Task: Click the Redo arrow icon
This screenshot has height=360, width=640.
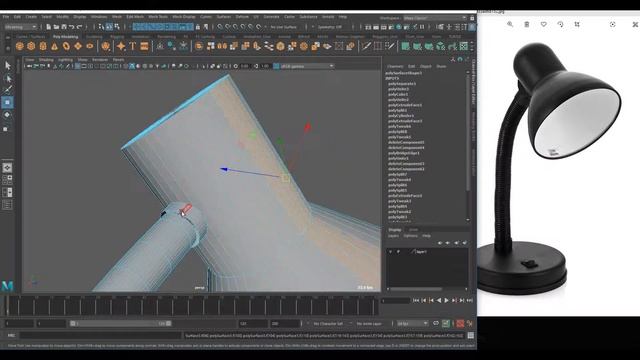Action: (x=80, y=27)
